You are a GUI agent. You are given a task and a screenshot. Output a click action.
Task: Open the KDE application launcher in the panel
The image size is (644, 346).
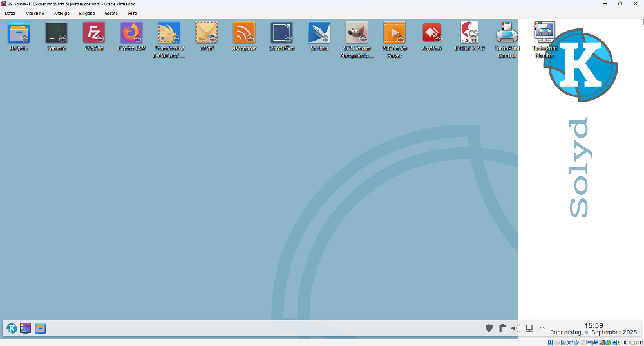pos(12,329)
